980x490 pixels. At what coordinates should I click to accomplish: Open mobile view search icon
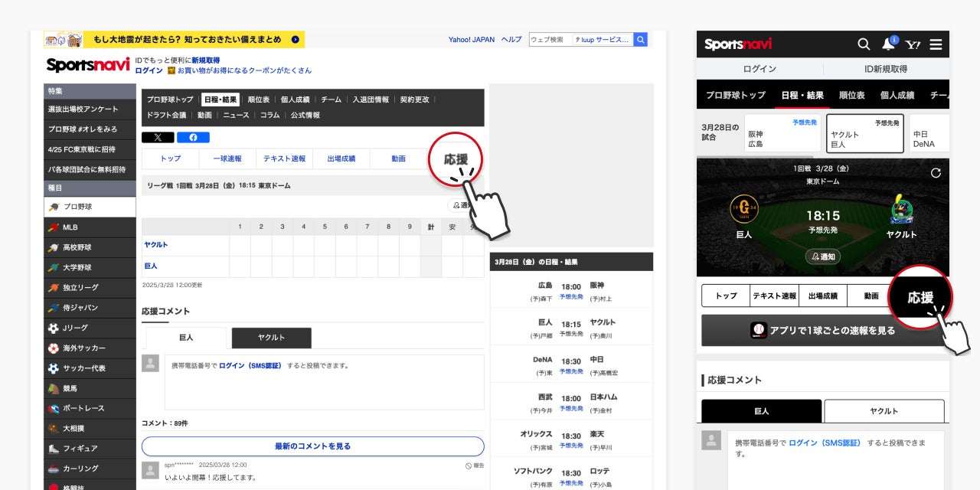(x=864, y=44)
